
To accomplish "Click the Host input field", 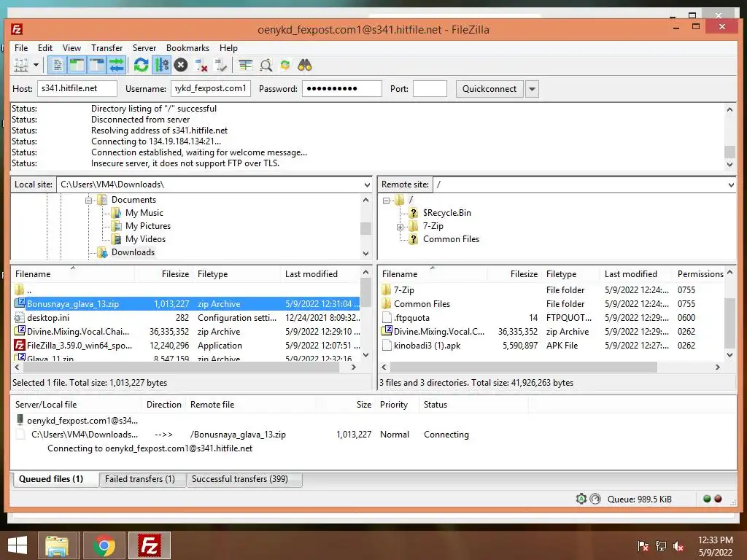I will click(77, 88).
